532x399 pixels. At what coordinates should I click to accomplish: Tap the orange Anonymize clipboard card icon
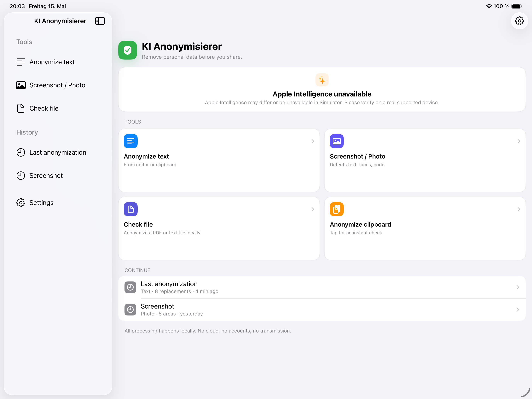(337, 209)
